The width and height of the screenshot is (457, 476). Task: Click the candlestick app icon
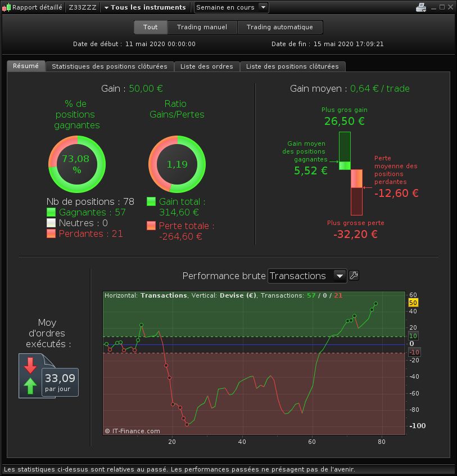tap(6, 7)
